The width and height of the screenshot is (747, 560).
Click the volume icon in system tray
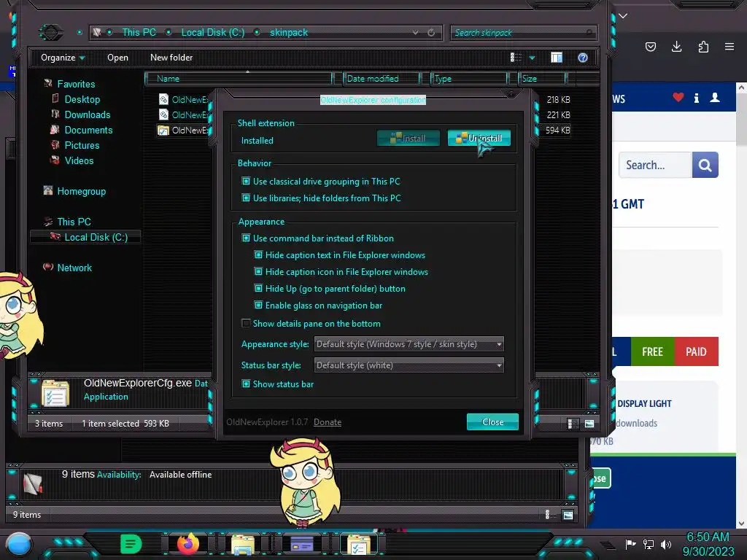pos(666,544)
